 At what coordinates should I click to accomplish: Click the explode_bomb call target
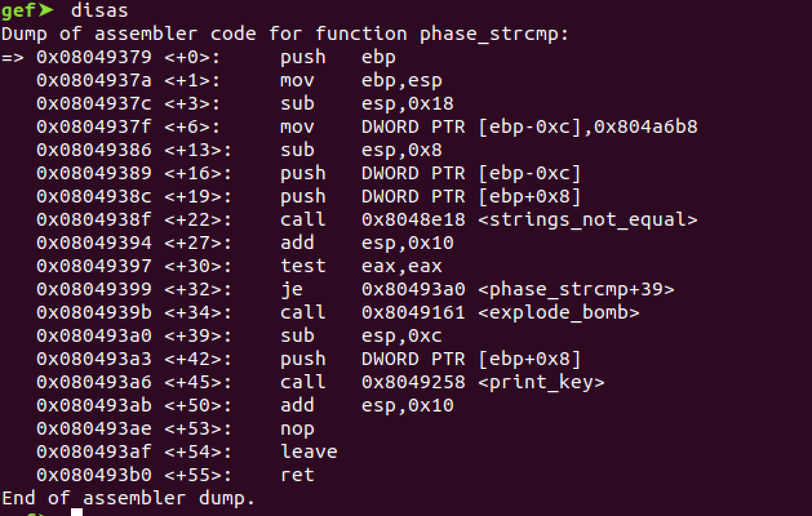(559, 313)
